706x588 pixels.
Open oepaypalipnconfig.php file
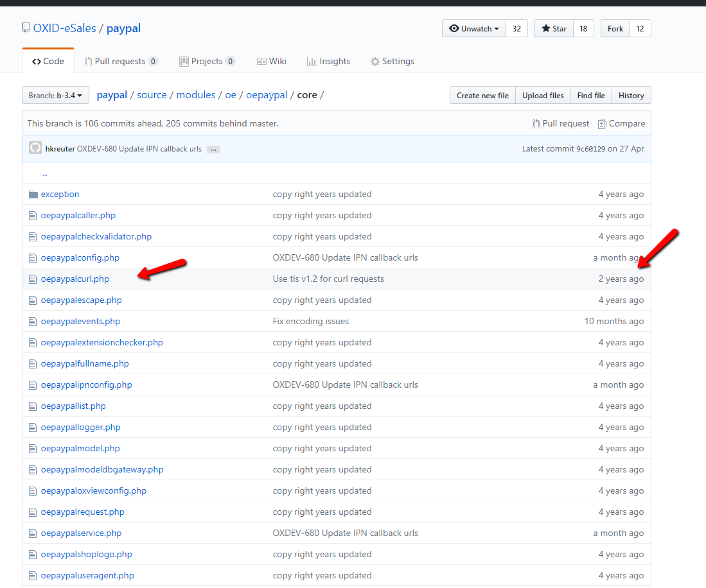point(87,385)
